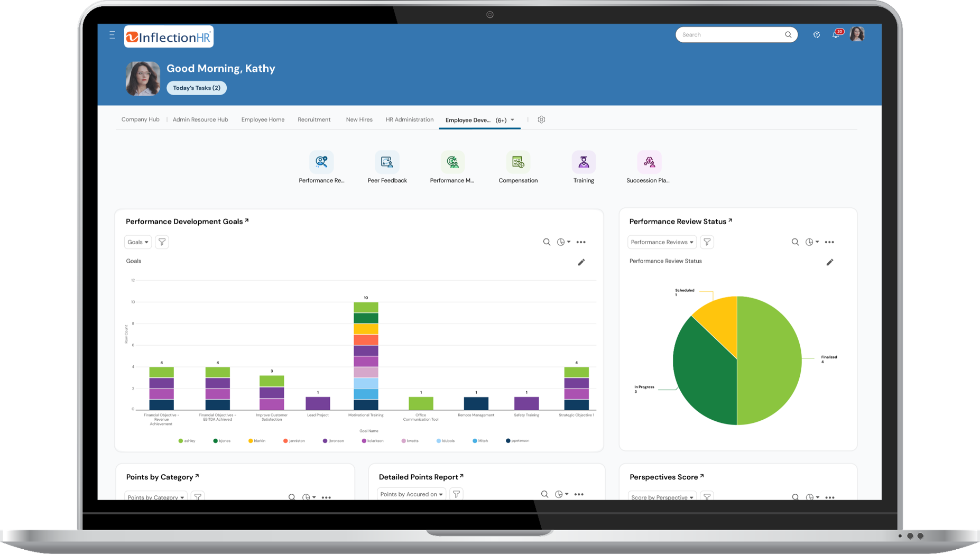Screen dimensions: 980x554
Task: Open more options for Performance Review Status
Action: point(829,242)
